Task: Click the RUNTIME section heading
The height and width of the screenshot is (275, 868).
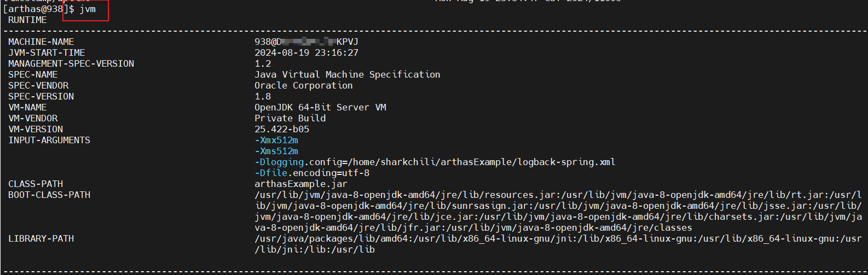Action: [27, 20]
